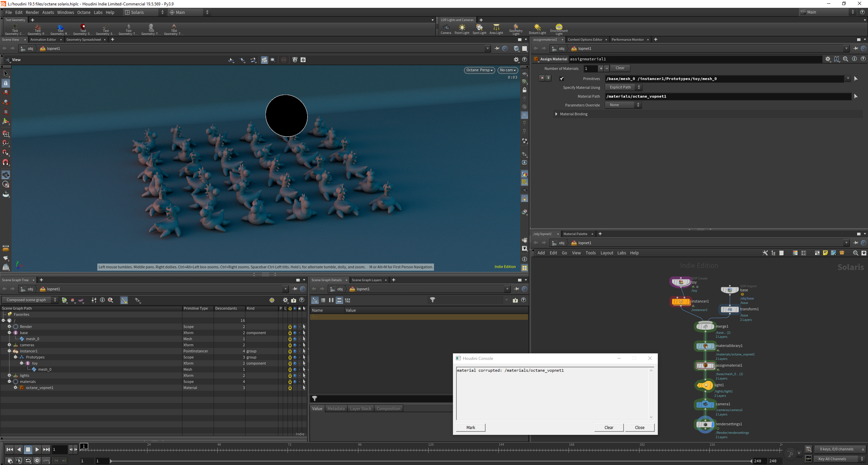This screenshot has width=868, height=465.
Task: Toggle visibility eye for base prim
Action: (295, 333)
